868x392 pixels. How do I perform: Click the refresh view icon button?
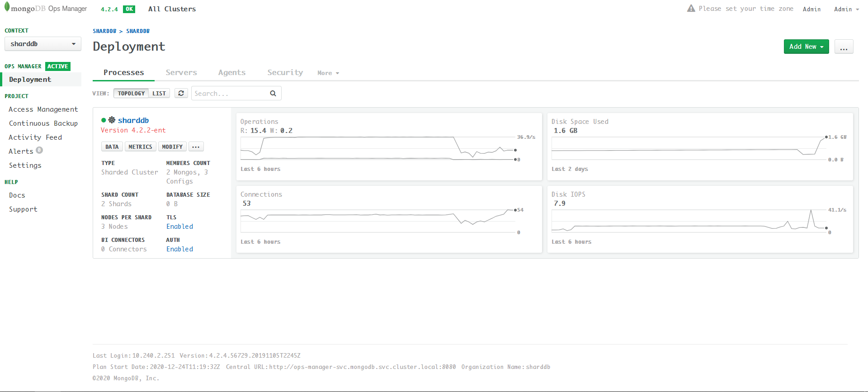(x=181, y=93)
